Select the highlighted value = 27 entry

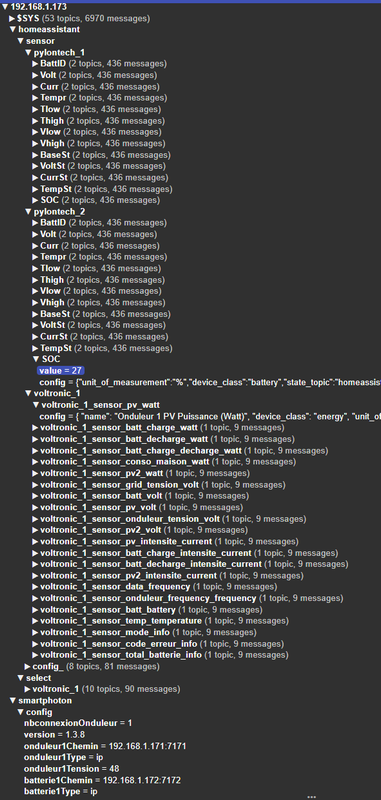[x=60, y=370]
